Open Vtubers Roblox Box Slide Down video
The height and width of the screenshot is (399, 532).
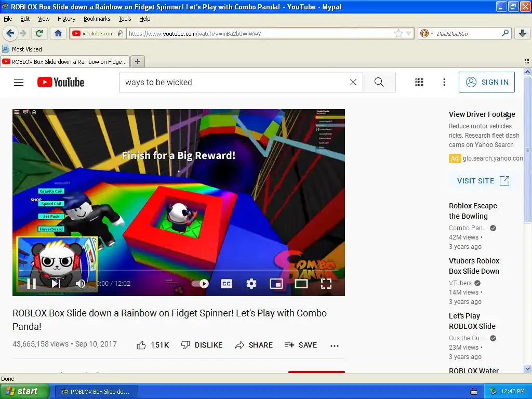pyautogui.click(x=474, y=265)
